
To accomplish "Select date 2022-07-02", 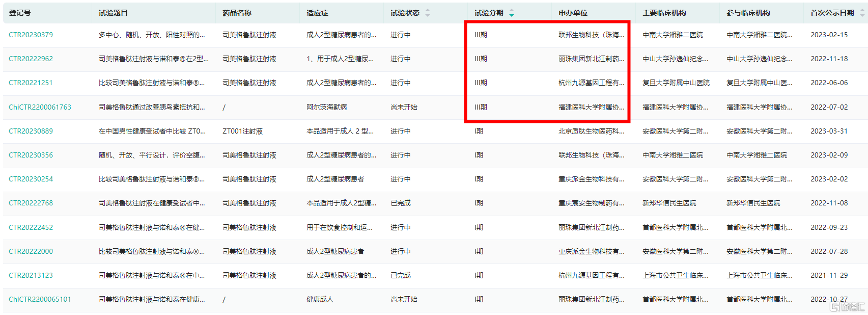I will click(829, 107).
